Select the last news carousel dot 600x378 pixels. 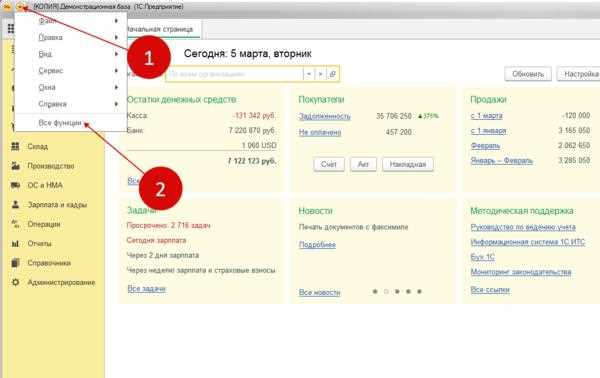coord(419,292)
